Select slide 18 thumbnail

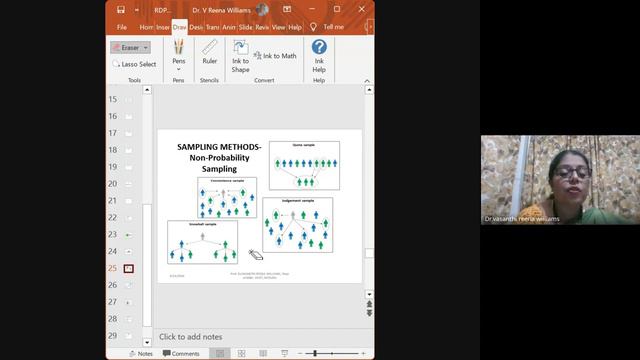(129, 150)
